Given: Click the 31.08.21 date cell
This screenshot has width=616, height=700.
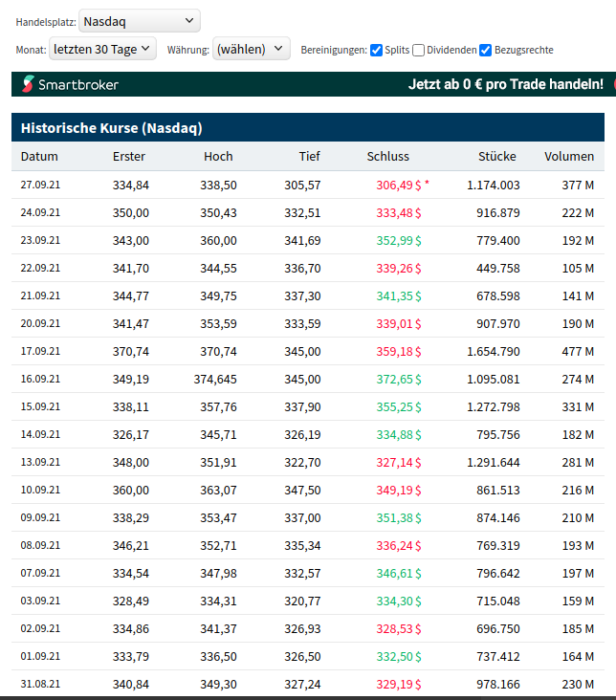Looking at the screenshot, I should 40,684.
